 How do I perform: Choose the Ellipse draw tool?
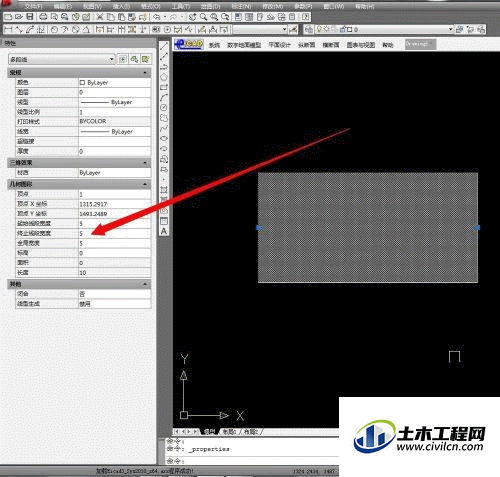point(164,138)
